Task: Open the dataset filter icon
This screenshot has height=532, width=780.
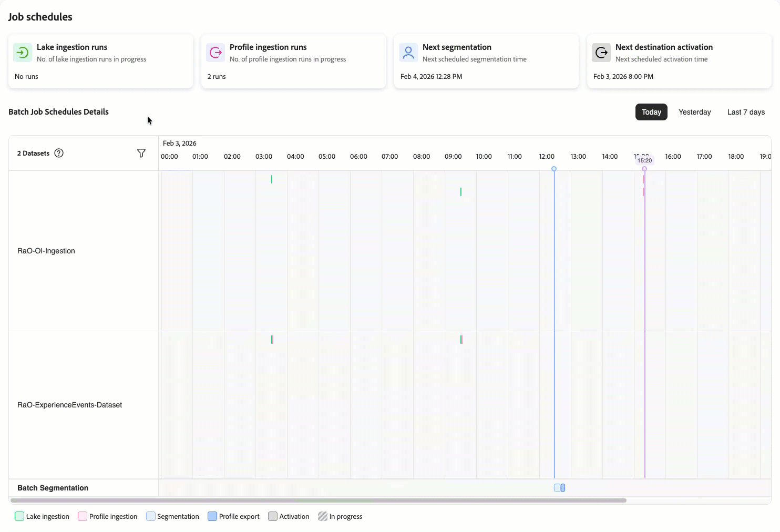Action: pyautogui.click(x=141, y=153)
